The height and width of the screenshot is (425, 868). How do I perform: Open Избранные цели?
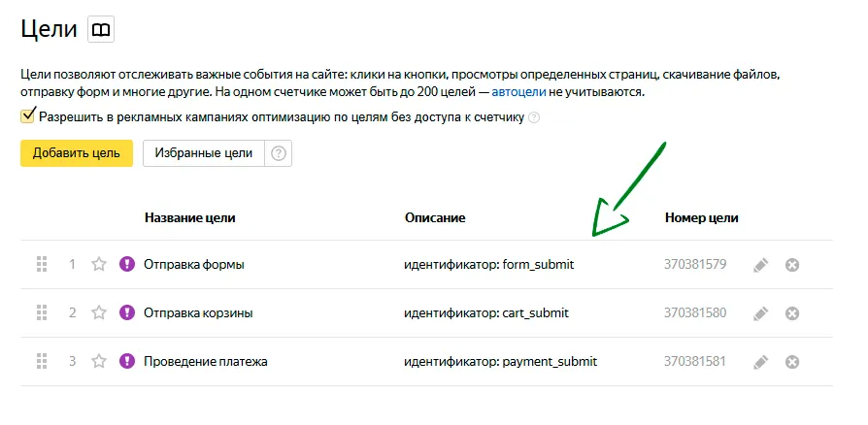204,153
